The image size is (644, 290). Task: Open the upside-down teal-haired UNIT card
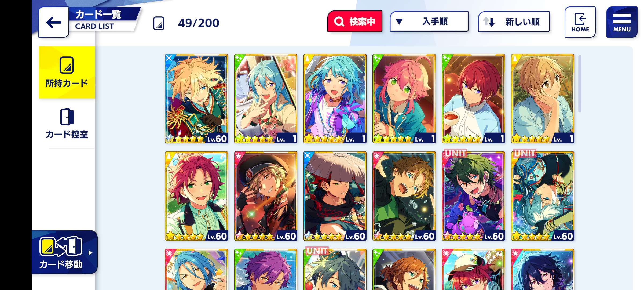543,196
